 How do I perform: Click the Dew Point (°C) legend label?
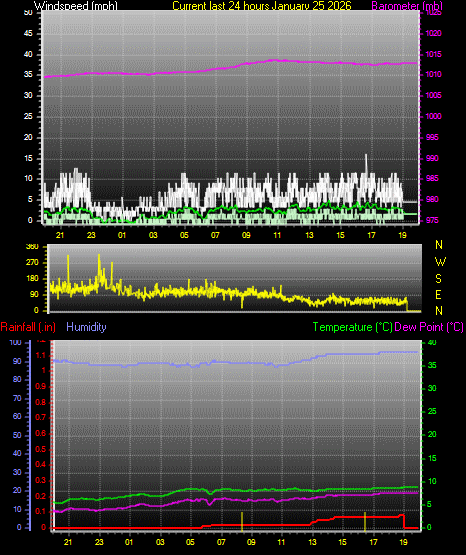click(x=429, y=327)
